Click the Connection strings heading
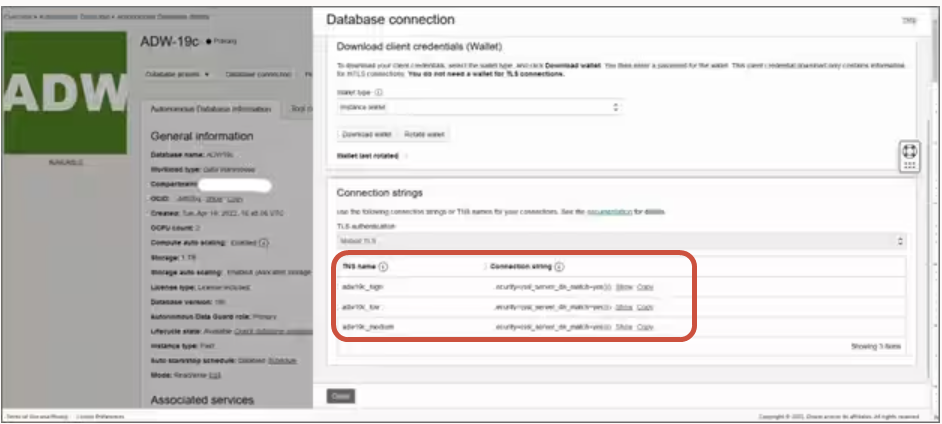 pyautogui.click(x=380, y=193)
